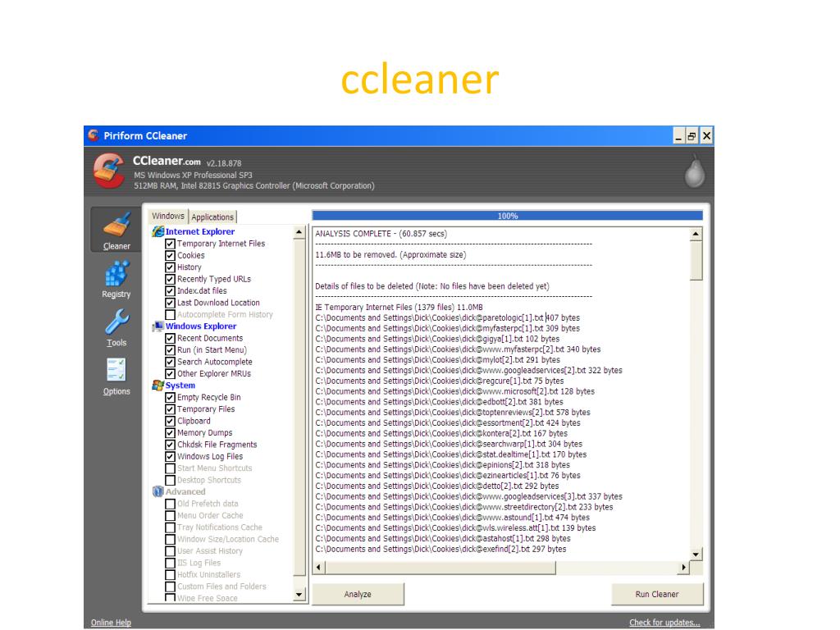Uncheck the Clipboard checkbox
The image size is (840, 630).
pos(170,421)
